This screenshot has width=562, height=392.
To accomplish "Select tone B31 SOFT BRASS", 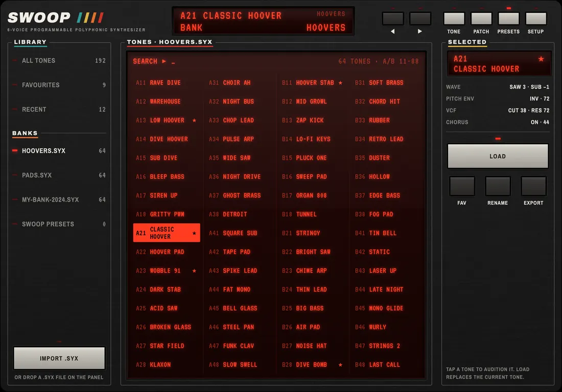I will [386, 83].
